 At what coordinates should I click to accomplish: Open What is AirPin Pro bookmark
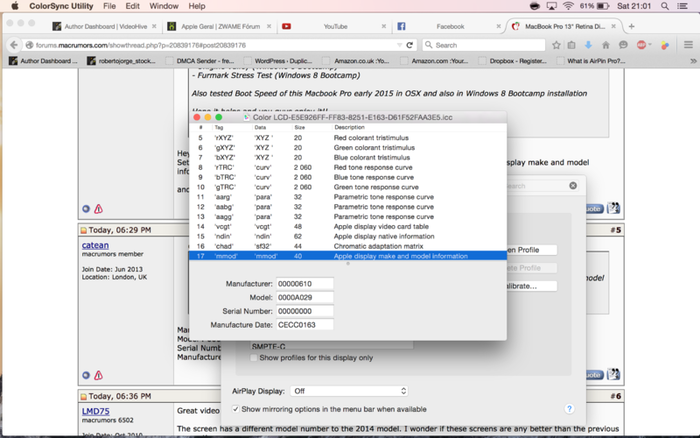[x=591, y=61]
